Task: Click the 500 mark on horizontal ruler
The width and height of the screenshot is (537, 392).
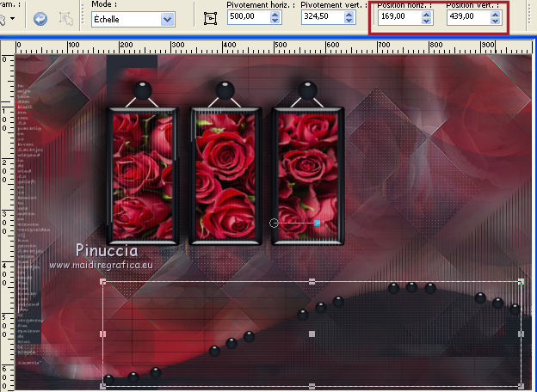Action: 281,45
